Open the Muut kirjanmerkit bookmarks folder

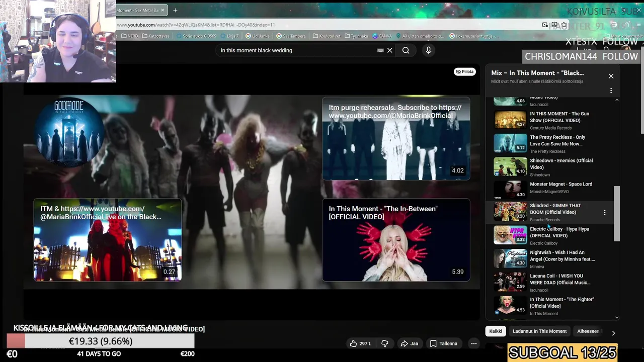(623, 36)
